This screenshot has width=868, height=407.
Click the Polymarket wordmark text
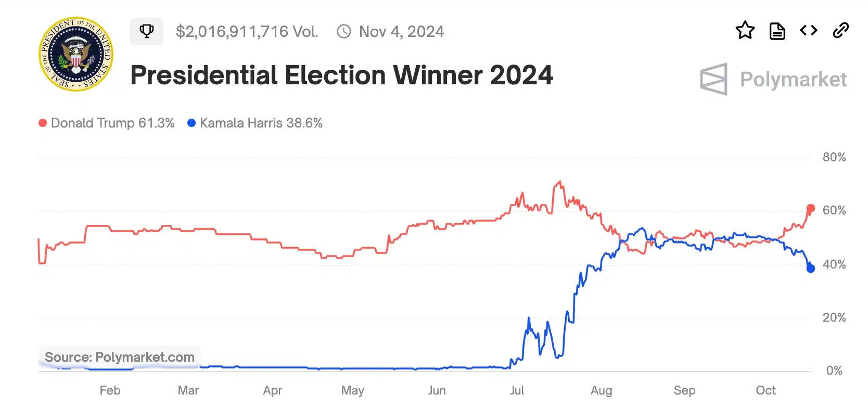pyautogui.click(x=793, y=80)
